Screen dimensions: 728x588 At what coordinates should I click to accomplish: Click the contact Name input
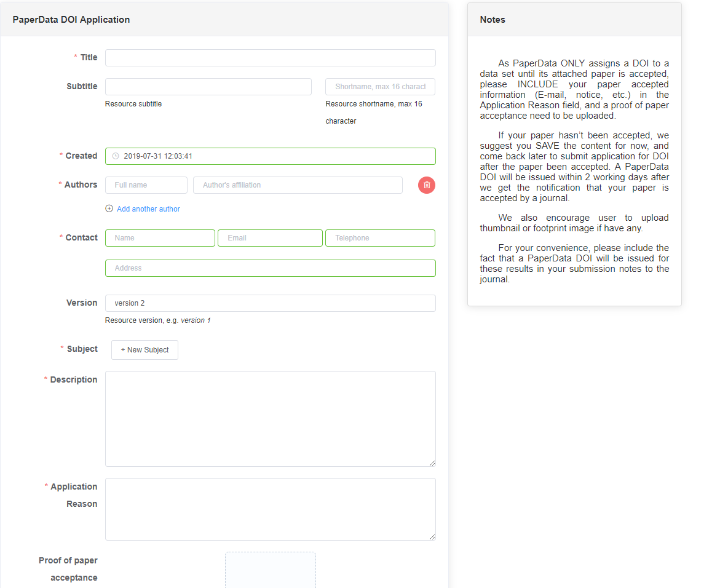point(160,238)
